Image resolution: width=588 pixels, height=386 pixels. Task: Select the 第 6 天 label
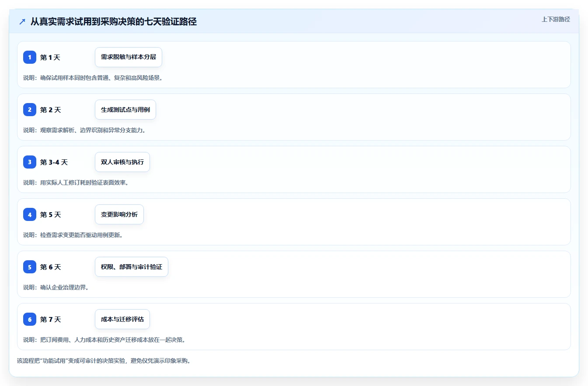pos(50,267)
